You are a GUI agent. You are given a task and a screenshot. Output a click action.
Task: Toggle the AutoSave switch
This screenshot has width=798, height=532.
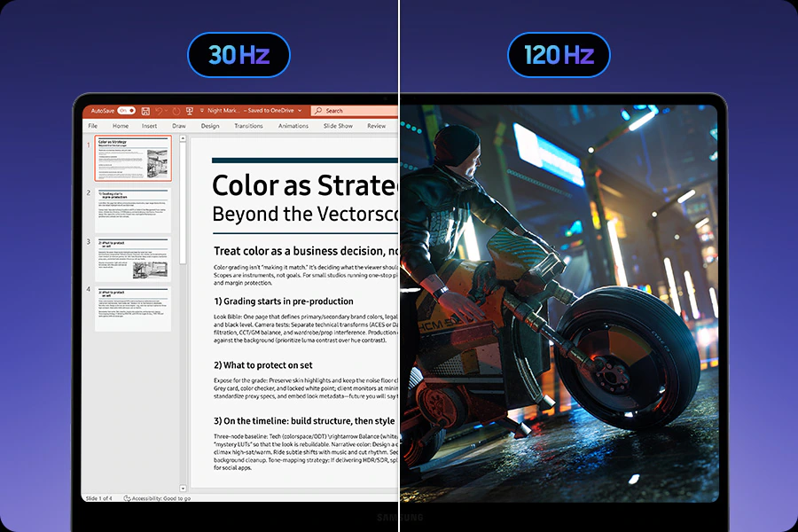pyautogui.click(x=126, y=111)
